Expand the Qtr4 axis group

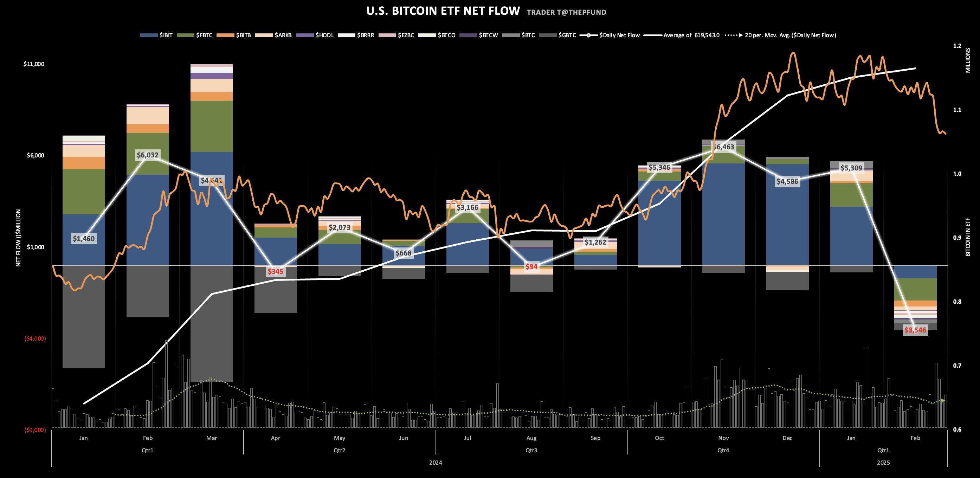coord(724,450)
